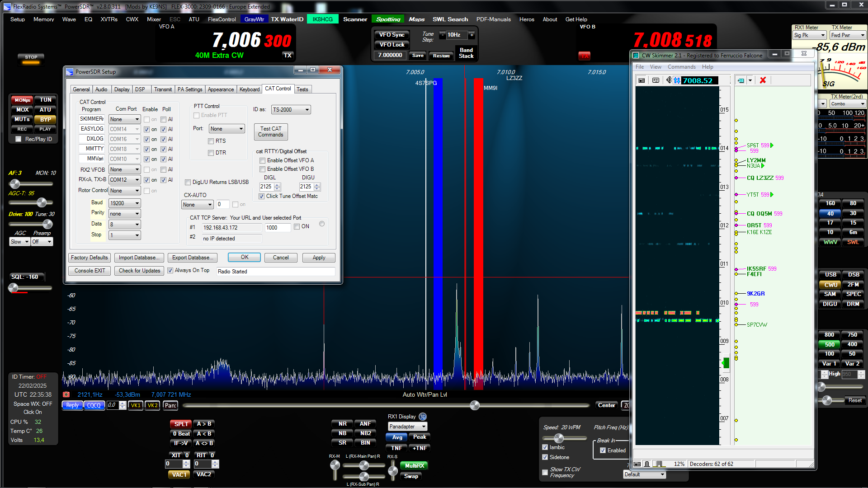Open the RX1 Meter Sig Pk dropdown

[x=810, y=35]
